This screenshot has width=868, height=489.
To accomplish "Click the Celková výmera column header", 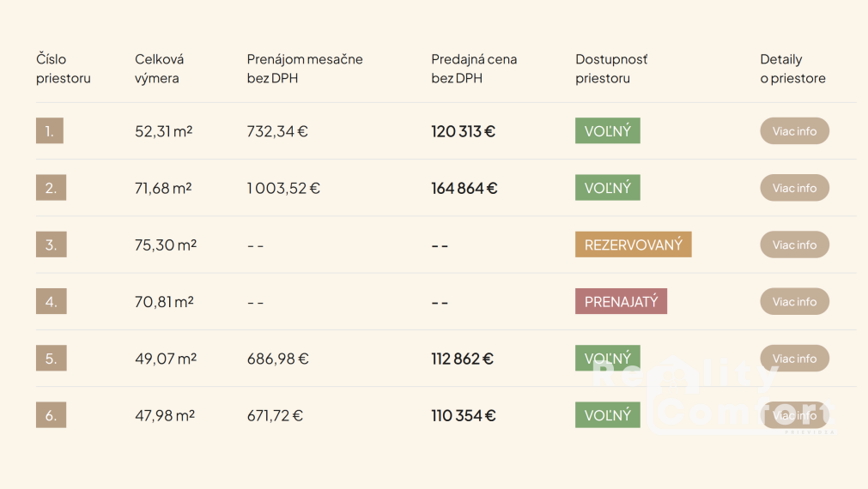I will [x=159, y=69].
